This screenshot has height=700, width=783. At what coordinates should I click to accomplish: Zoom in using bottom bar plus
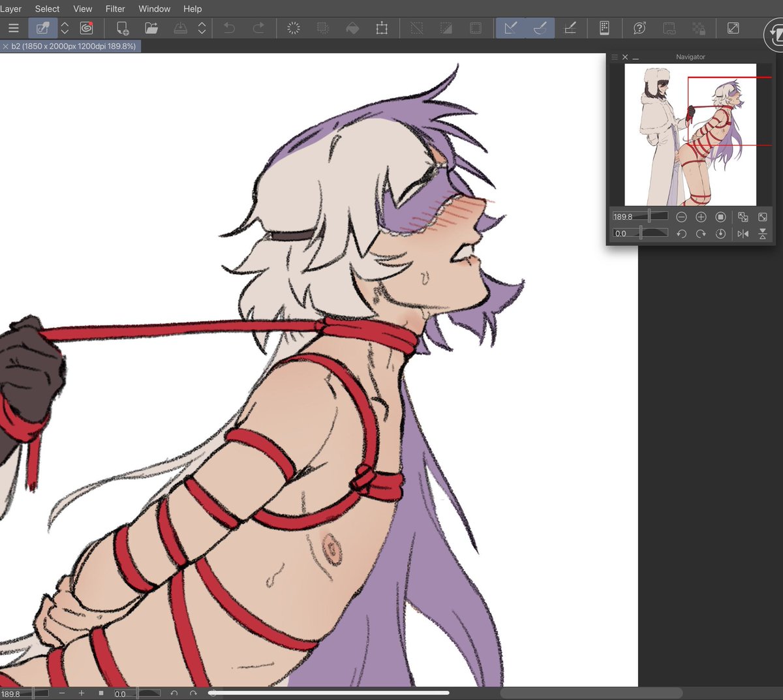click(x=82, y=693)
